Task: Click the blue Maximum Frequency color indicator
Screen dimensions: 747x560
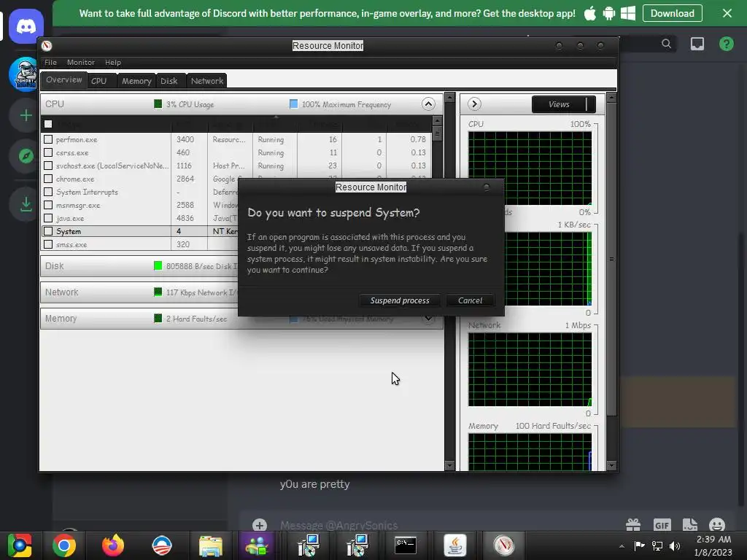Action: (x=293, y=104)
